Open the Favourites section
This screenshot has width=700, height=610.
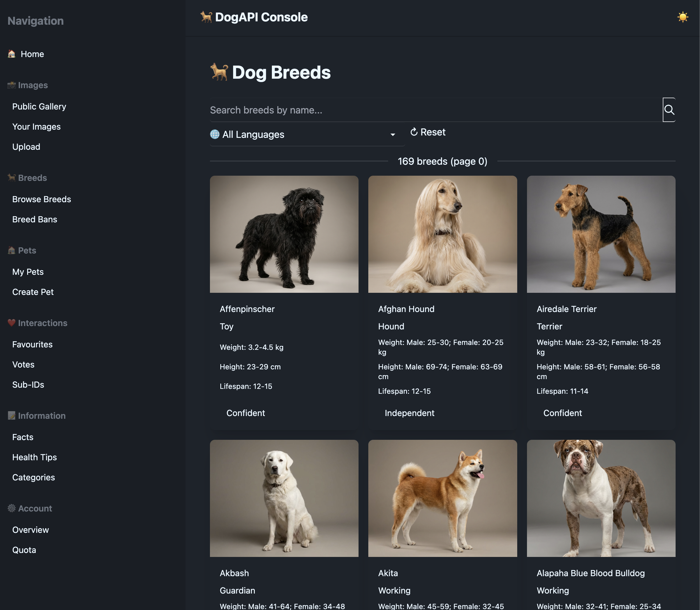[32, 344]
